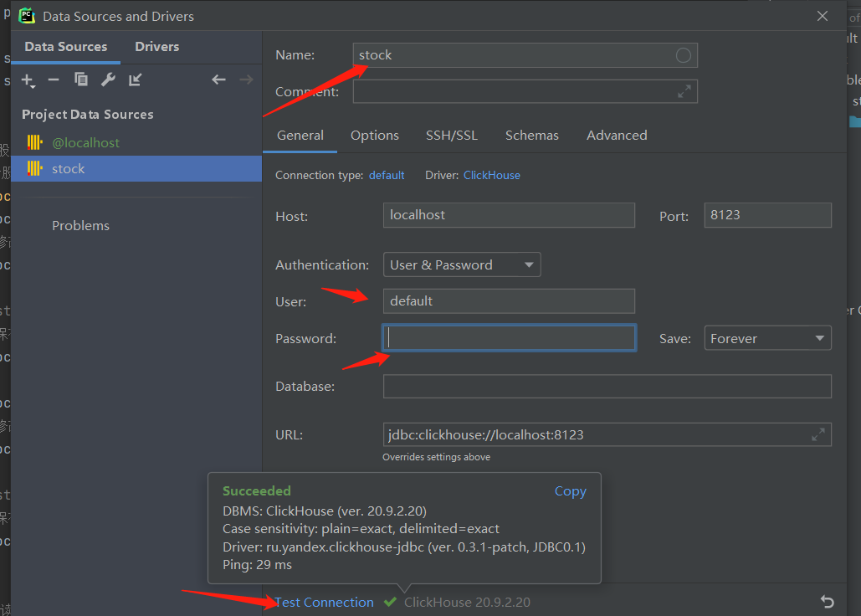Open the Authentication dropdown

[x=462, y=264]
